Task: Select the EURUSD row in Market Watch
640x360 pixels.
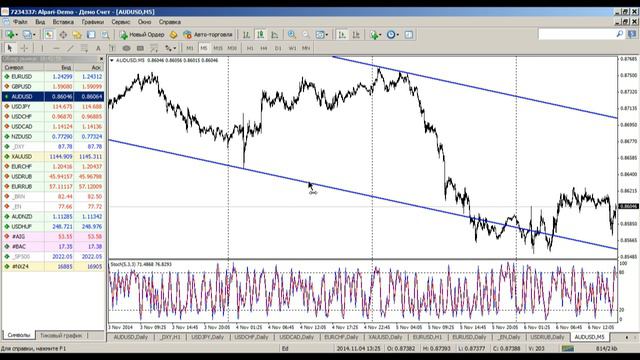Action: point(53,76)
